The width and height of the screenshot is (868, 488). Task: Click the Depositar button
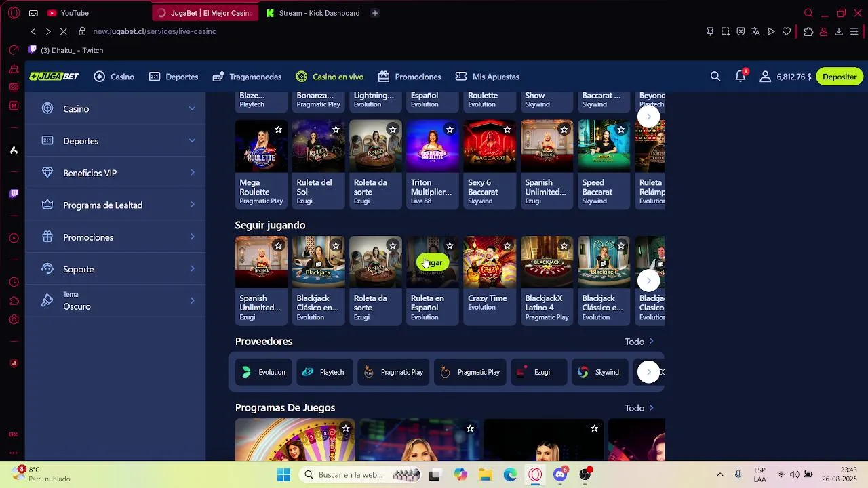pyautogui.click(x=840, y=77)
